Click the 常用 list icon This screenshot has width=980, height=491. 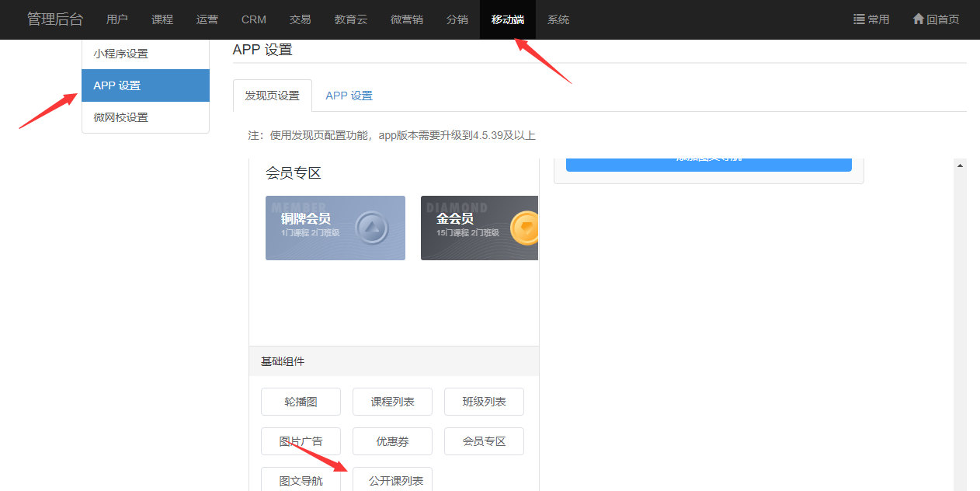tap(859, 19)
